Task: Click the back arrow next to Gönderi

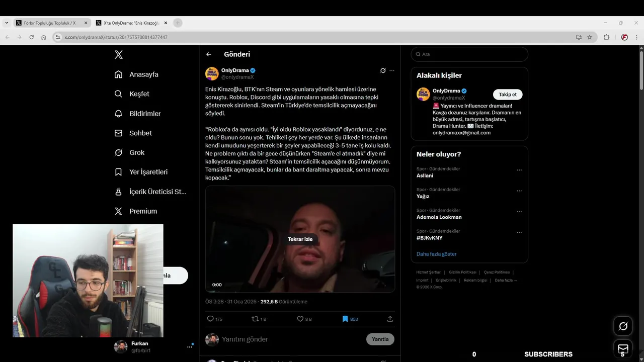Action: (209, 54)
